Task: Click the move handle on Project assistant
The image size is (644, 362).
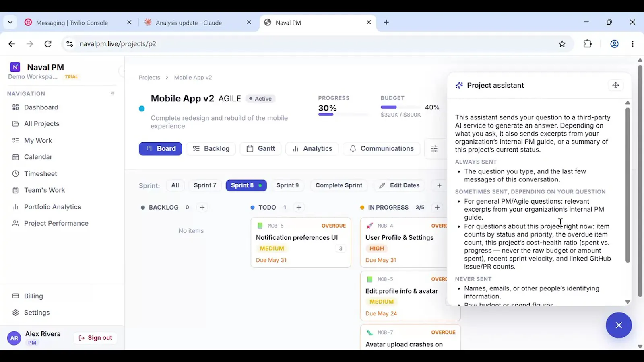Action: 615,85
